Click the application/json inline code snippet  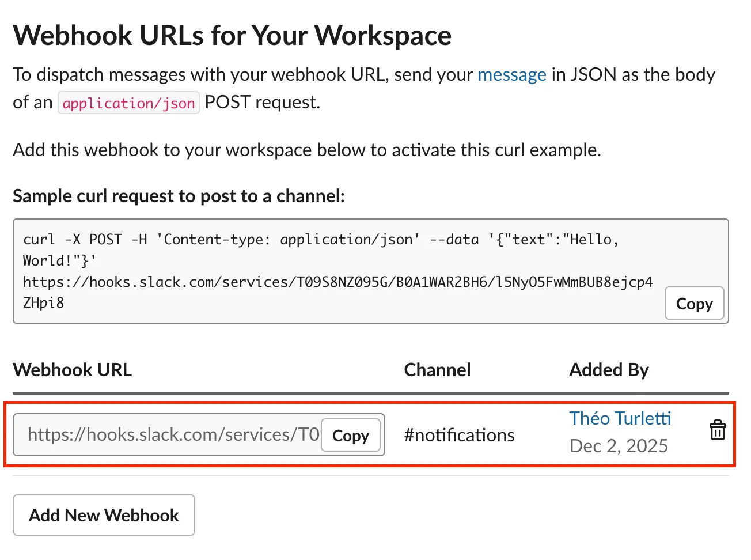coord(128,103)
